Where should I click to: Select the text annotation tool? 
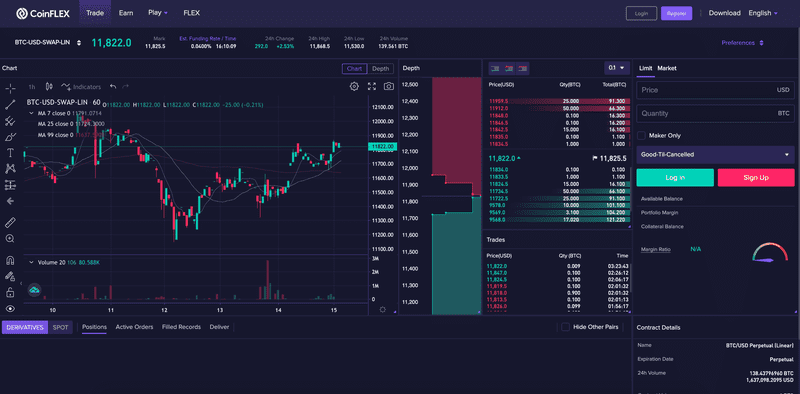(10, 153)
